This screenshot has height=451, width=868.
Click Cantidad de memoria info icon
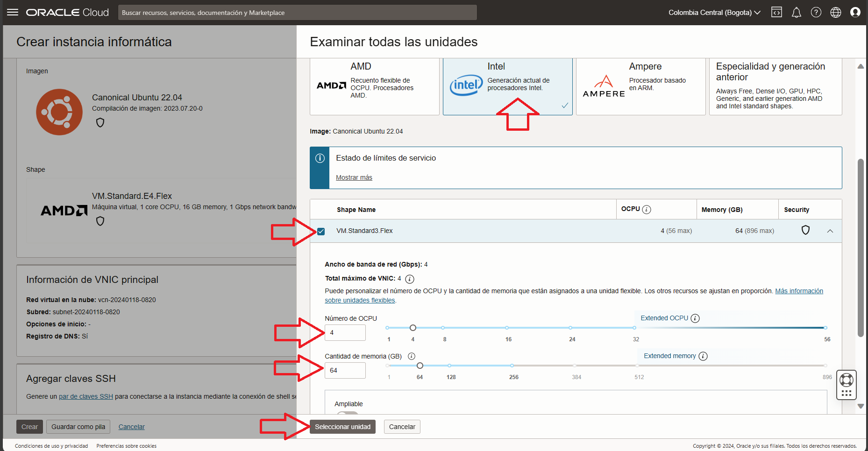(x=412, y=356)
